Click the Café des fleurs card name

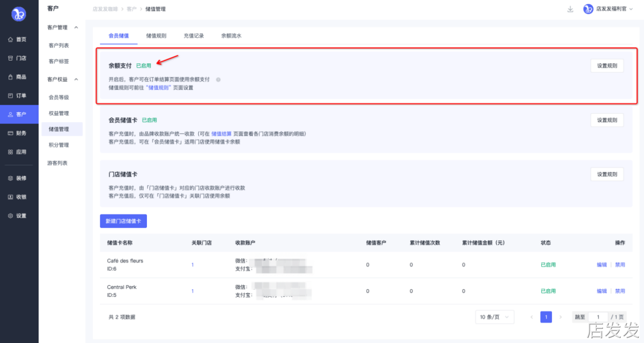(x=125, y=261)
